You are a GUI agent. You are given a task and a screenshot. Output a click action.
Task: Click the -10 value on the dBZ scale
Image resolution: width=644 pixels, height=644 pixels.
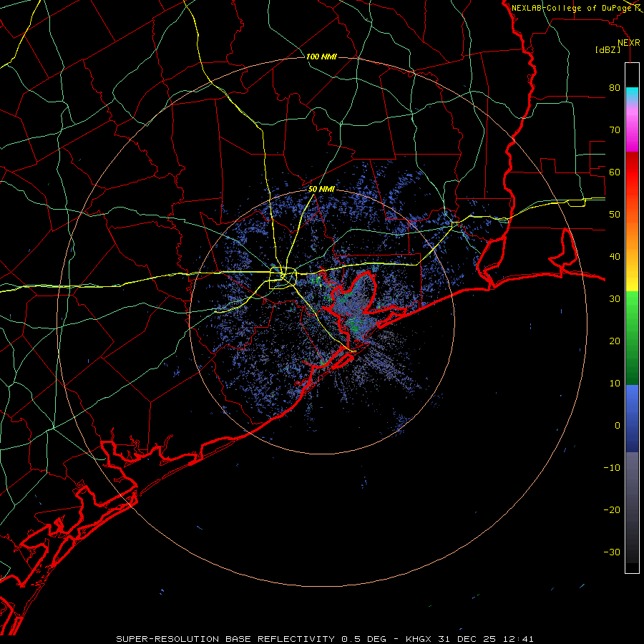612,468
